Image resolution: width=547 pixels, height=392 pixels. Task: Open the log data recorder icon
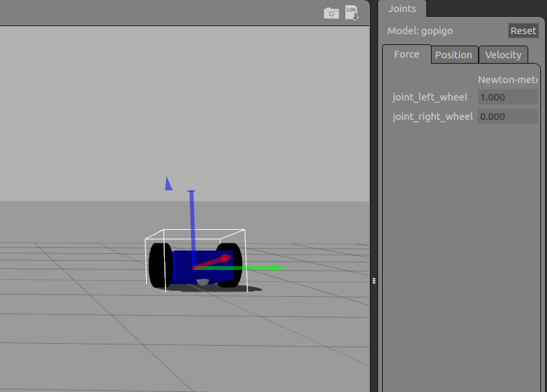click(x=352, y=13)
